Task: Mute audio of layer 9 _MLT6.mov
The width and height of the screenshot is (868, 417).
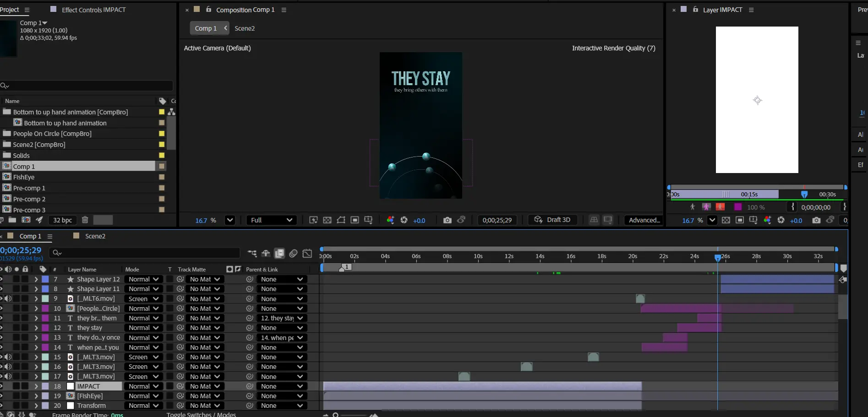Action: click(8, 298)
